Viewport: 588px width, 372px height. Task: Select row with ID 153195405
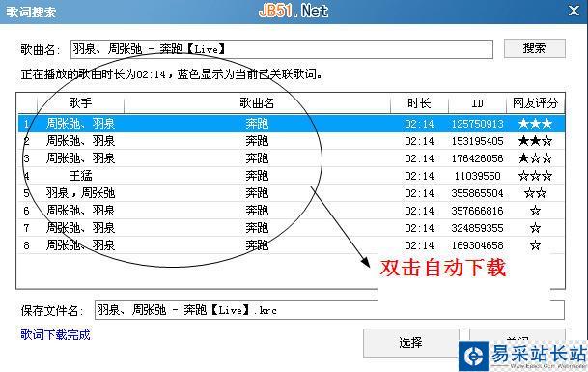(x=292, y=141)
